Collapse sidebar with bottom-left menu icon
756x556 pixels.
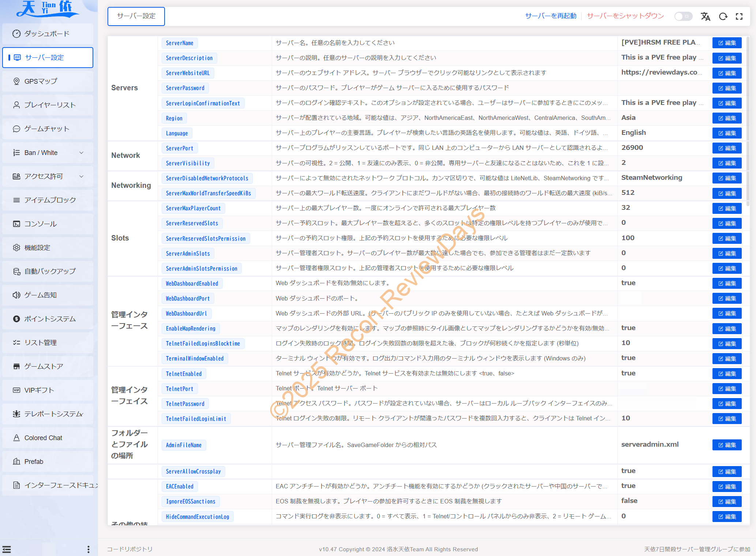7,549
